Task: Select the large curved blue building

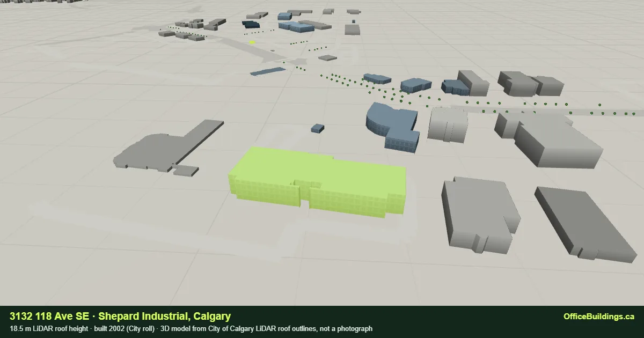Action: pyautogui.click(x=392, y=127)
